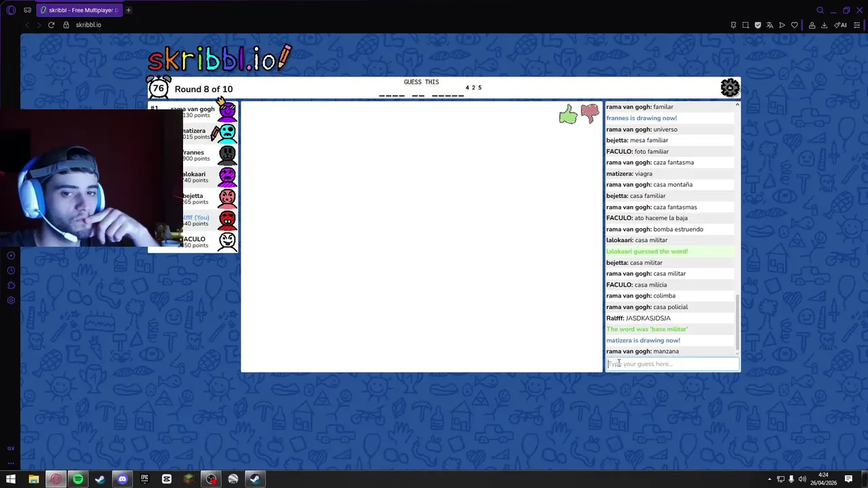
Task: Click the 'matizera: viagra' chat message
Action: point(629,174)
